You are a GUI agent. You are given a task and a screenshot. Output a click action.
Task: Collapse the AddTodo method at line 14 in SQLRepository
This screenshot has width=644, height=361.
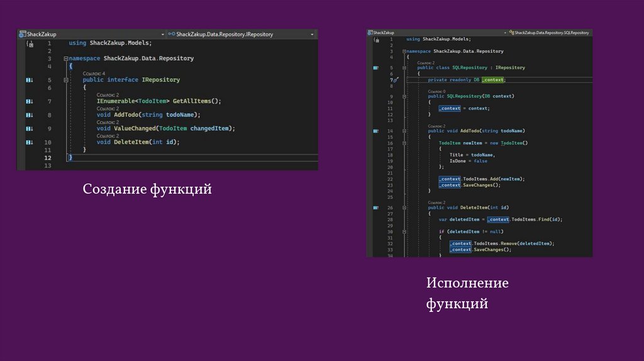[404, 131]
